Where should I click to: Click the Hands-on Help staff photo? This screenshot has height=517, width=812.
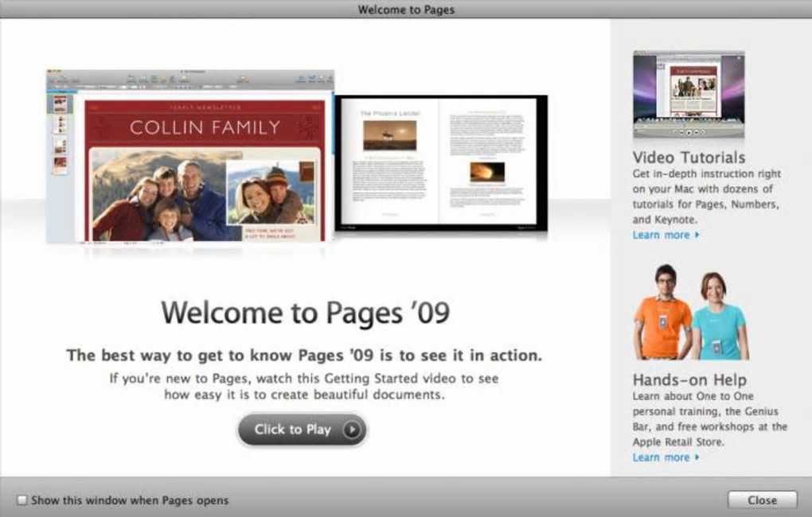pos(691,312)
